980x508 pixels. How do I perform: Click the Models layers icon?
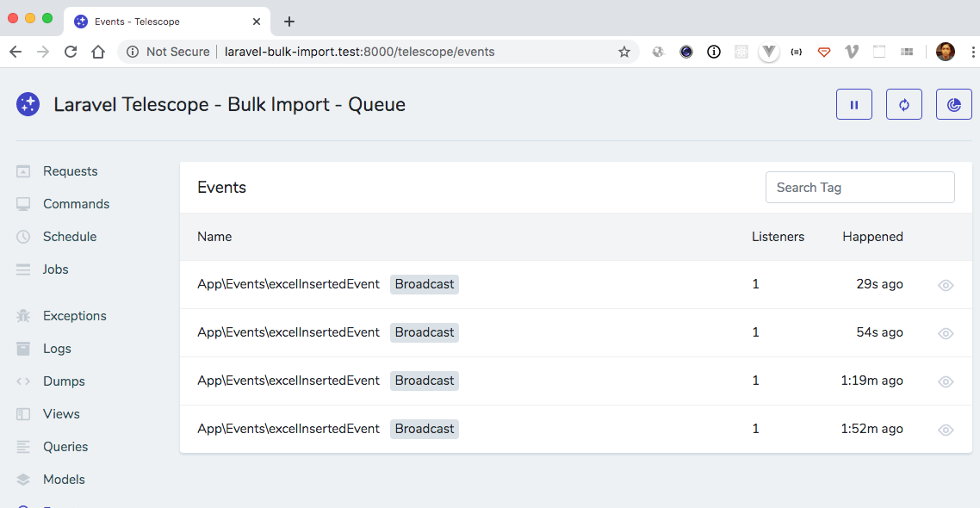(23, 480)
